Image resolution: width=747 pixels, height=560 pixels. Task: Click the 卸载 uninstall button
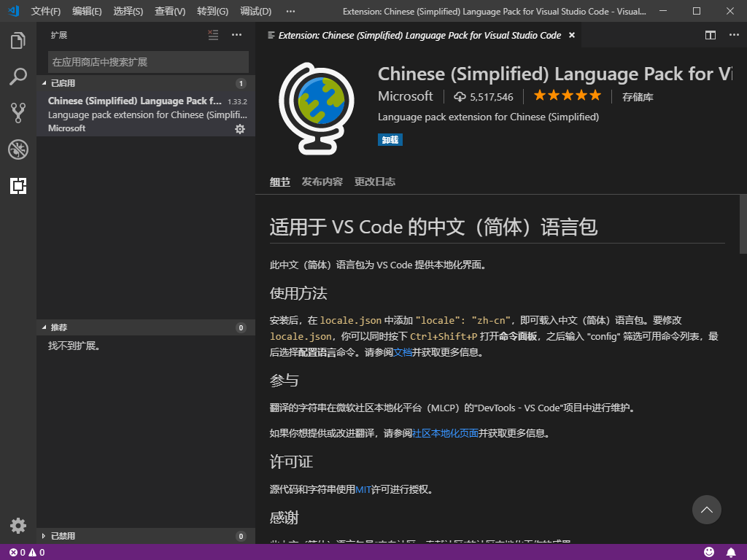pos(390,140)
